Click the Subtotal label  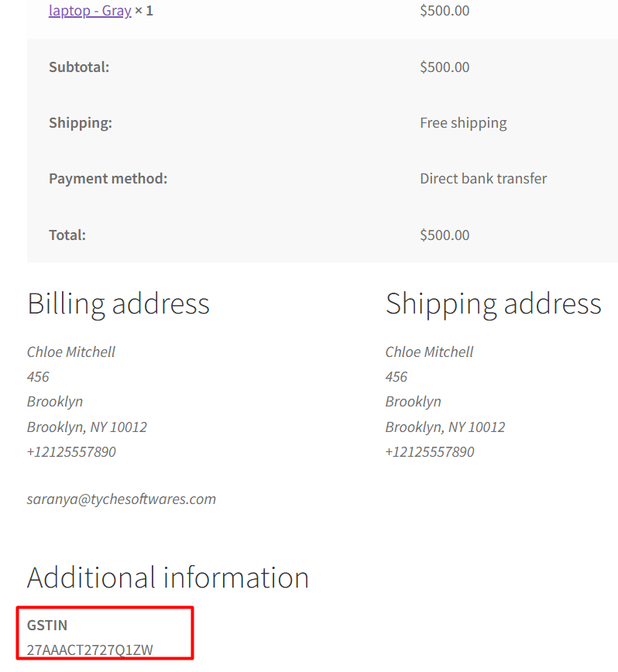[x=79, y=67]
